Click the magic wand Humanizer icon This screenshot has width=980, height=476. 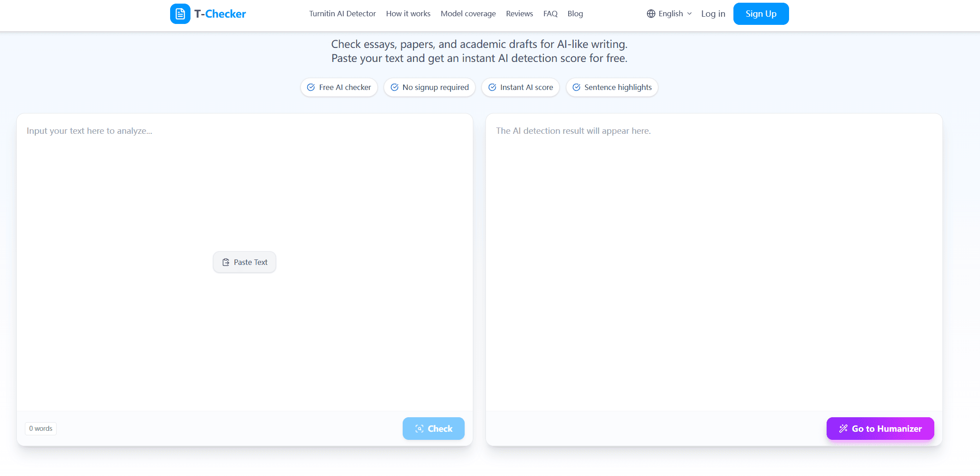[843, 429]
